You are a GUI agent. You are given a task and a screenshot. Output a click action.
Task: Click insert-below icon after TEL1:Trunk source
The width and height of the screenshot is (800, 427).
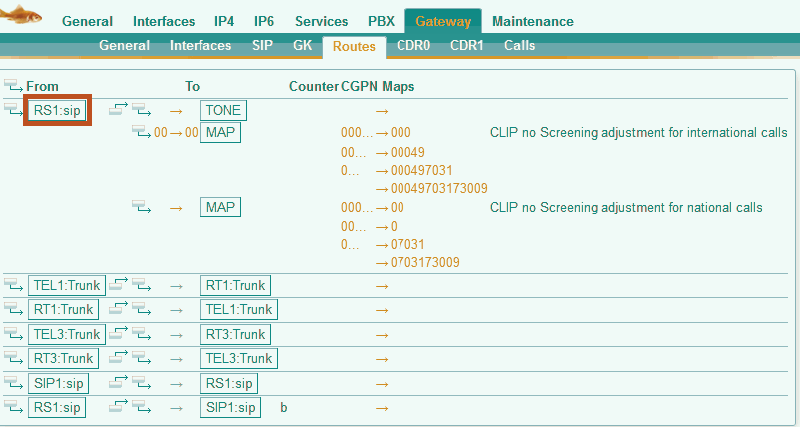tap(118, 284)
